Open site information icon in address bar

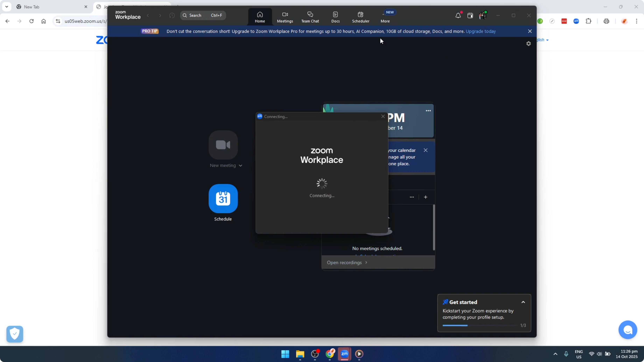[x=58, y=21]
